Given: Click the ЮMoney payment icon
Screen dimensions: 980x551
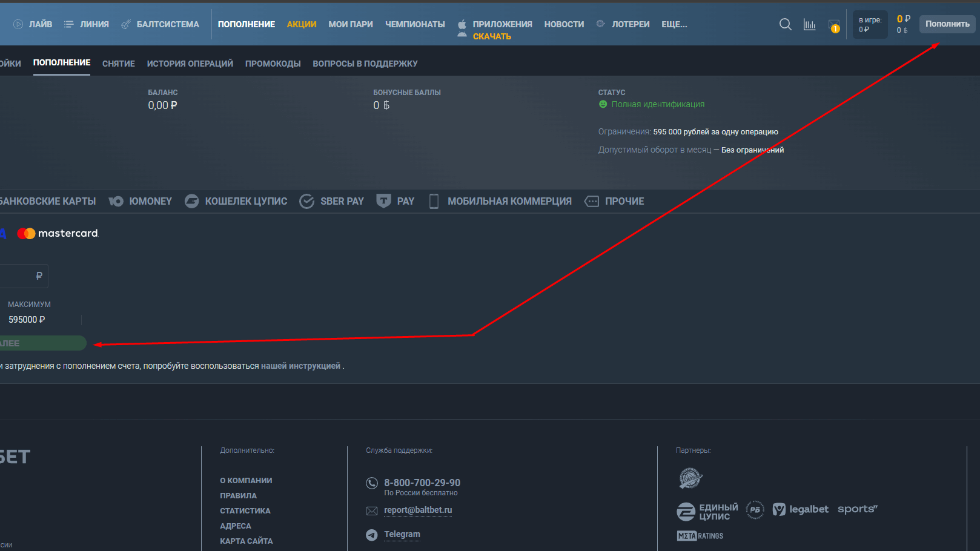Looking at the screenshot, I should coord(116,201).
